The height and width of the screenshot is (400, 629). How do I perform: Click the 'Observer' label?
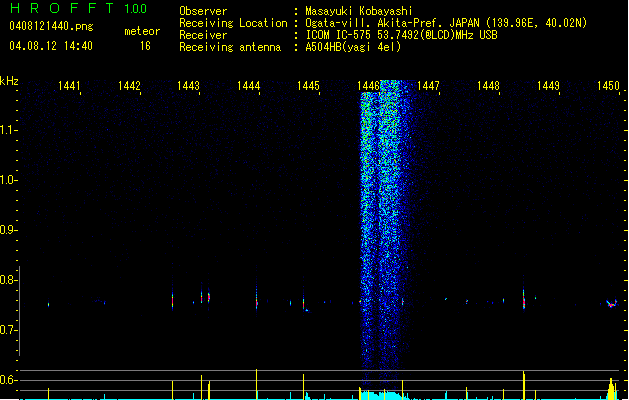point(203,11)
